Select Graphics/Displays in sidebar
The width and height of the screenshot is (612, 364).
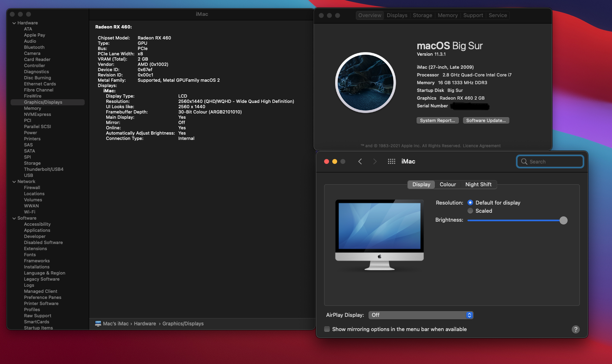click(x=47, y=102)
